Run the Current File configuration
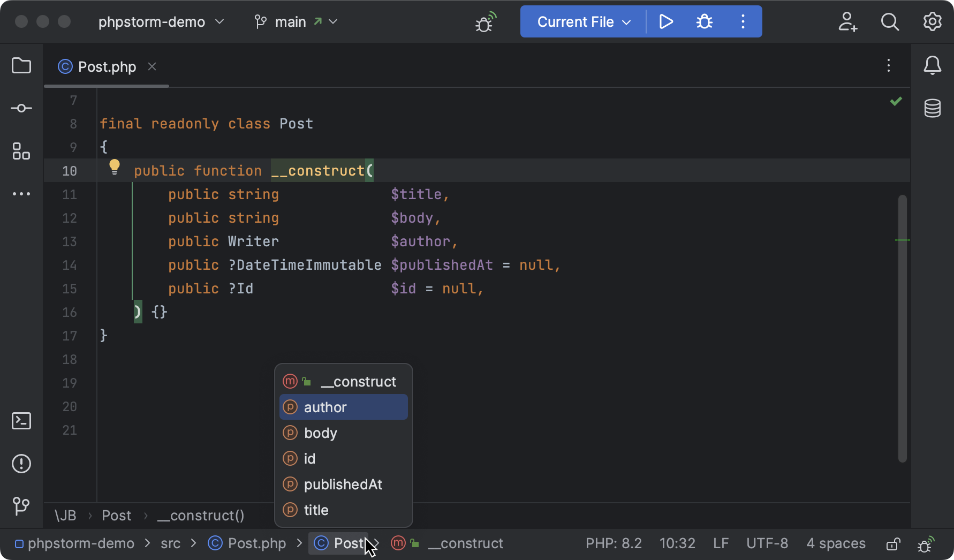Screen dimensions: 954x560 [x=666, y=21]
